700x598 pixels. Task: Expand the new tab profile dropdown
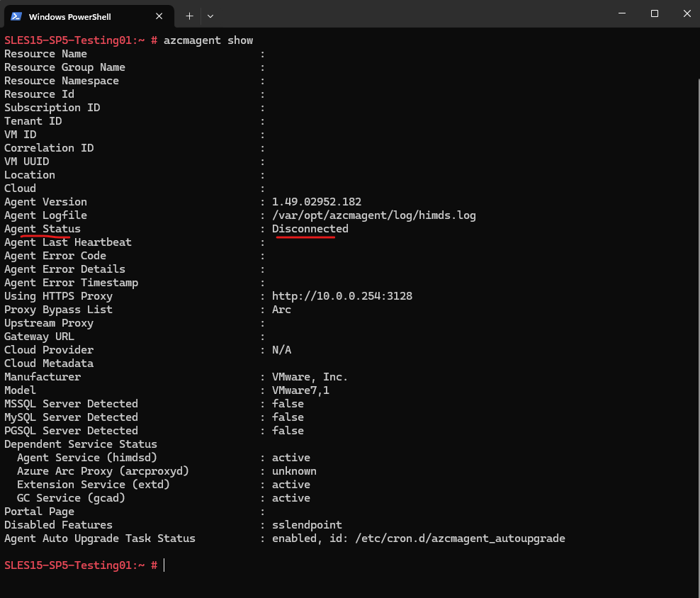[210, 16]
